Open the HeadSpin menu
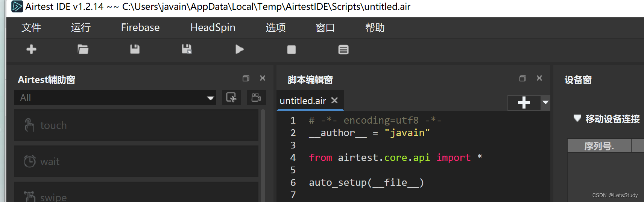The width and height of the screenshot is (644, 202). tap(213, 28)
